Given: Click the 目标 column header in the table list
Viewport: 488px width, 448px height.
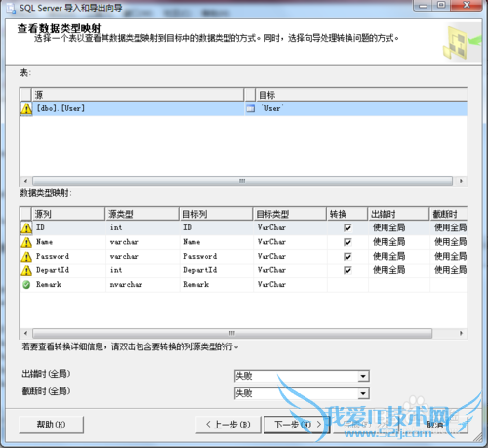Looking at the screenshot, I should click(361, 95).
